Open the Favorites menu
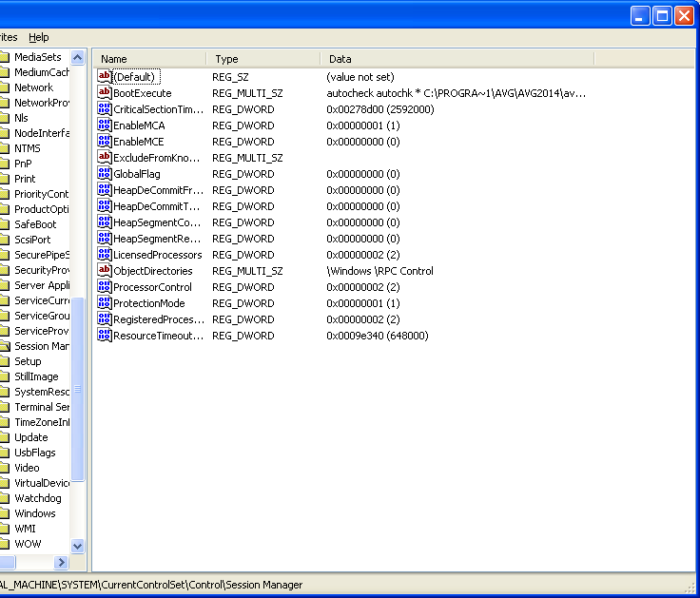 coord(8,37)
